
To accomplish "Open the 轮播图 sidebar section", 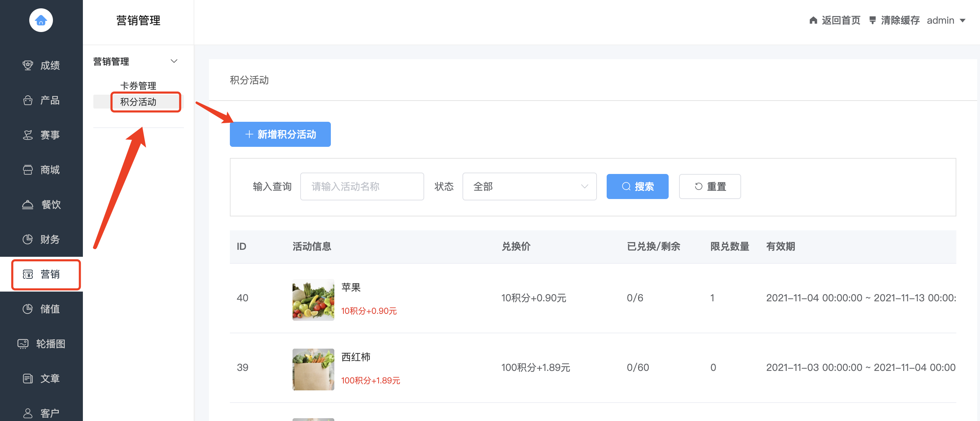I will 41,344.
